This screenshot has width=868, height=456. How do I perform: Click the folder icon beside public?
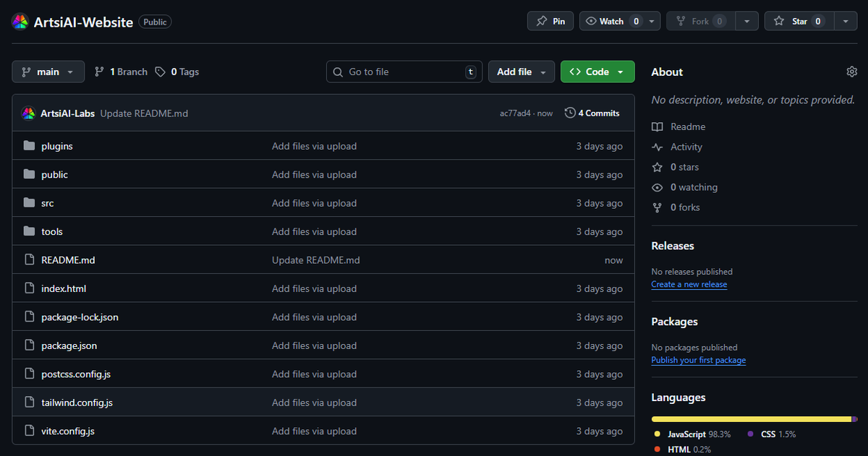click(29, 174)
